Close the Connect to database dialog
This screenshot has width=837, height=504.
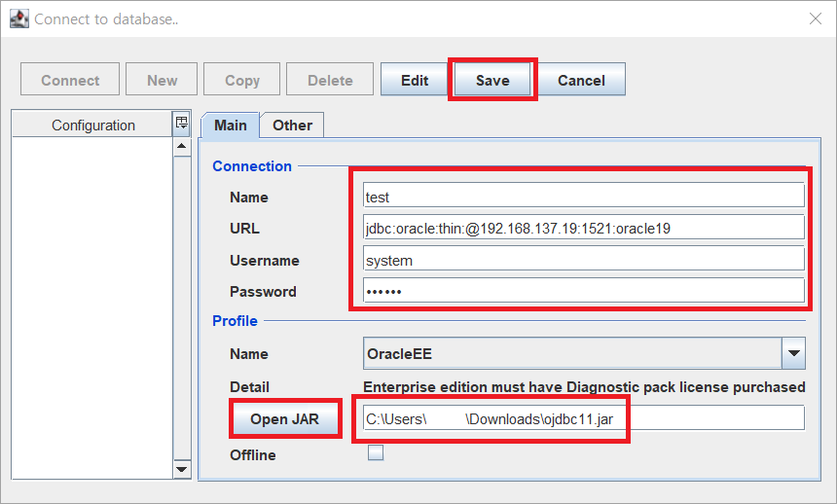(816, 18)
